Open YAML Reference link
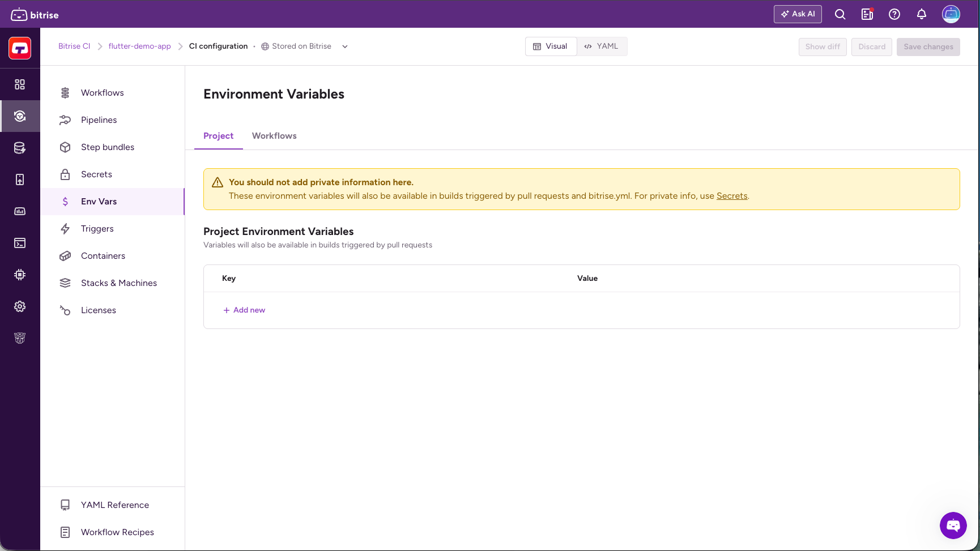This screenshot has height=551, width=980. tap(112, 505)
